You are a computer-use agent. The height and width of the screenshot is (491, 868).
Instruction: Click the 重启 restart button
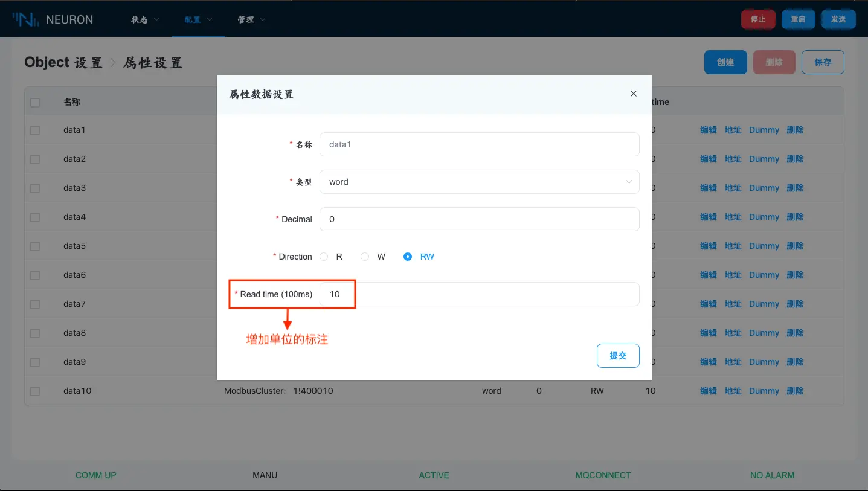pyautogui.click(x=798, y=19)
